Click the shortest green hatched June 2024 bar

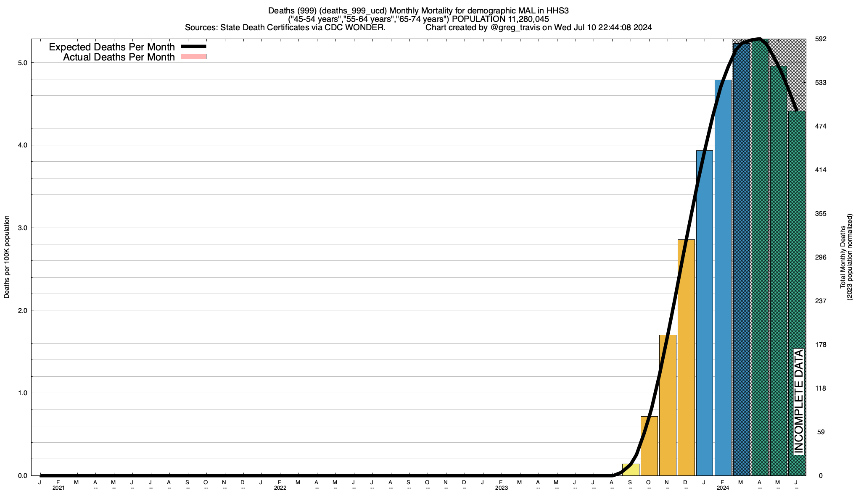click(x=797, y=293)
